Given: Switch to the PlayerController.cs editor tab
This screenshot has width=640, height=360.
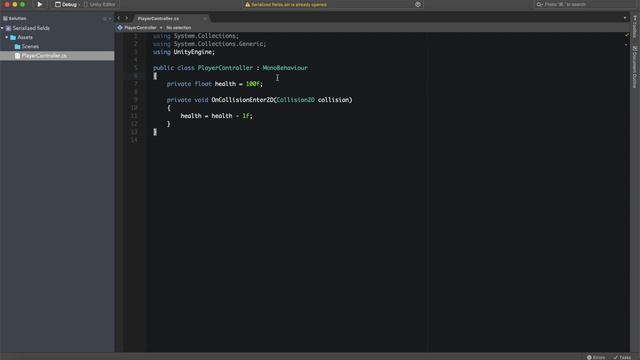Looking at the screenshot, I should [x=158, y=18].
